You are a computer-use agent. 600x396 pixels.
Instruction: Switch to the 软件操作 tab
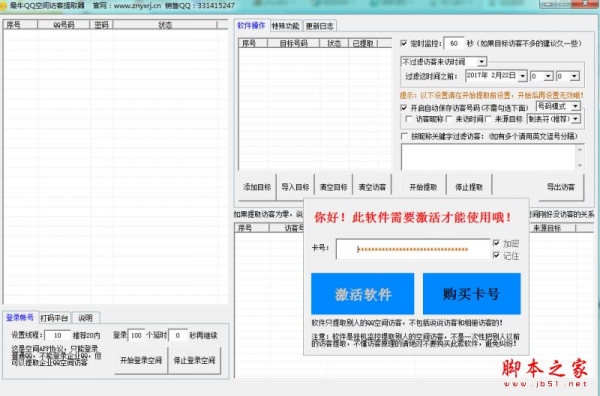tap(251, 25)
